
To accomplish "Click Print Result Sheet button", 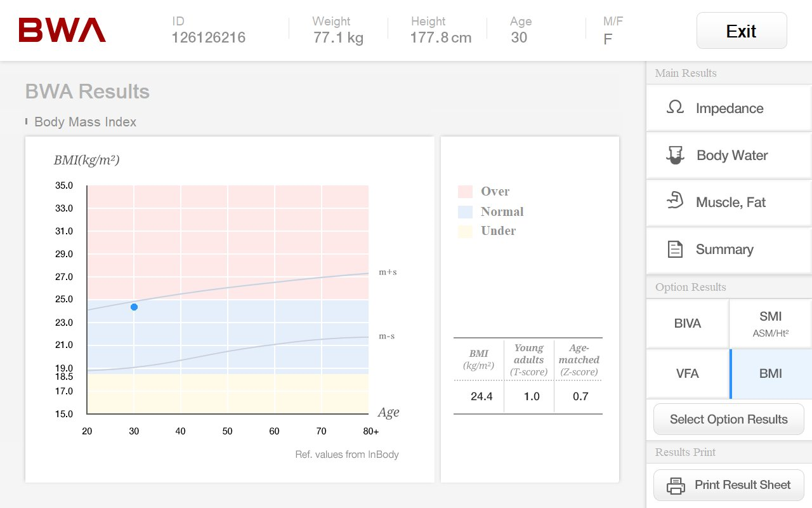I will (728, 485).
